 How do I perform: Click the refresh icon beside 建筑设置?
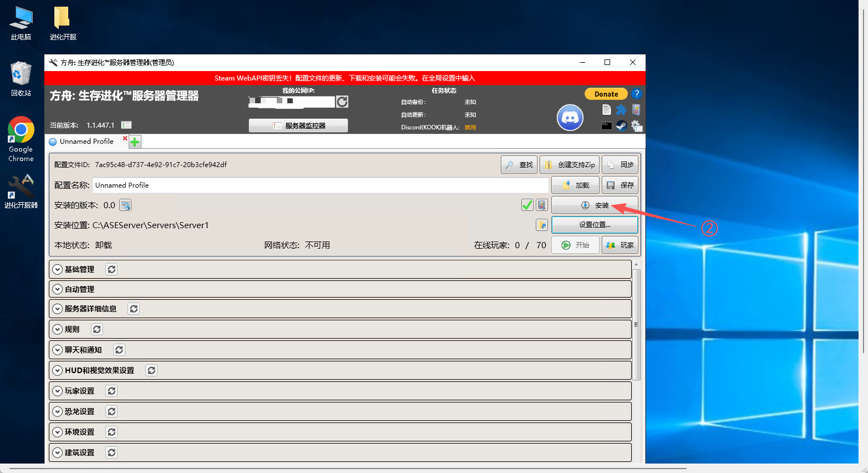point(111,452)
